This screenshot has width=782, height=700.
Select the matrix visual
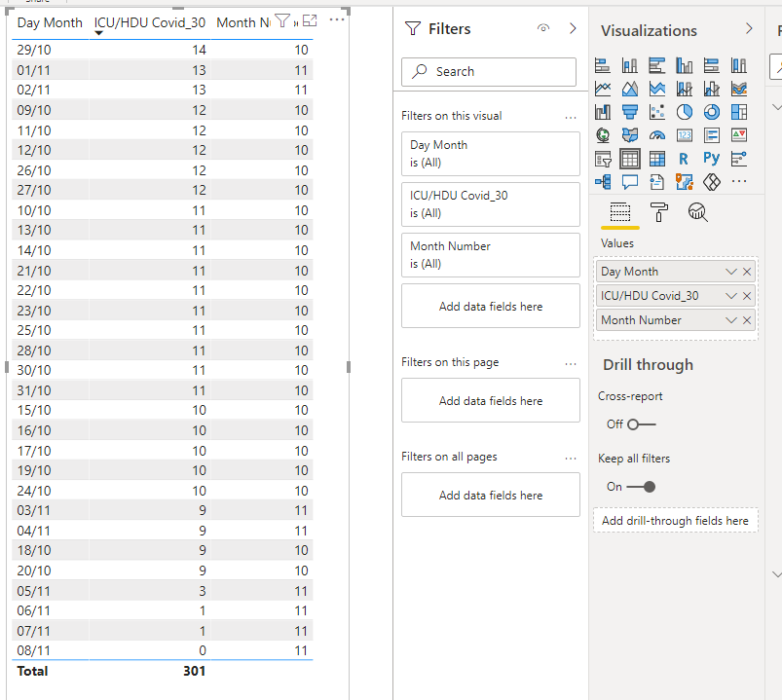[x=656, y=159]
